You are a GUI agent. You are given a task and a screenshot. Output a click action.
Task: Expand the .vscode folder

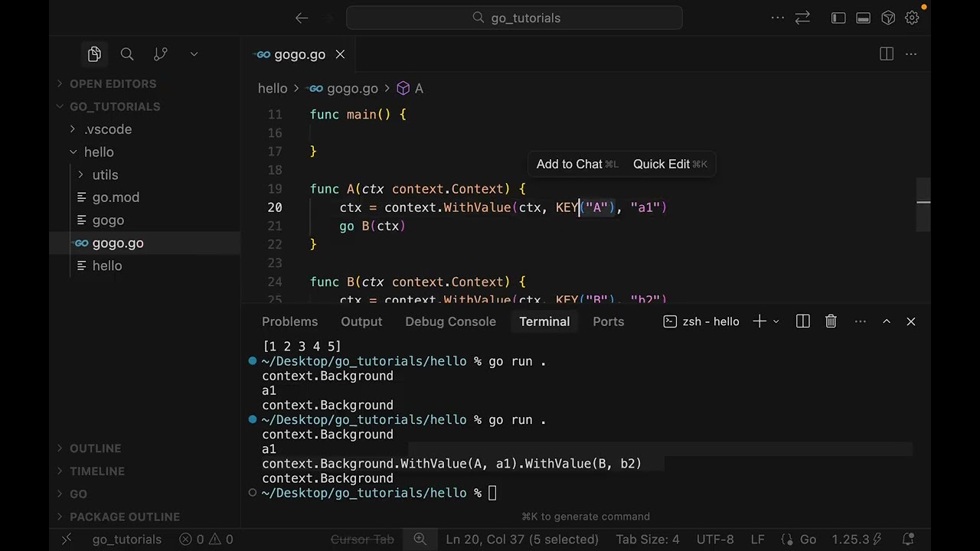[145, 129]
